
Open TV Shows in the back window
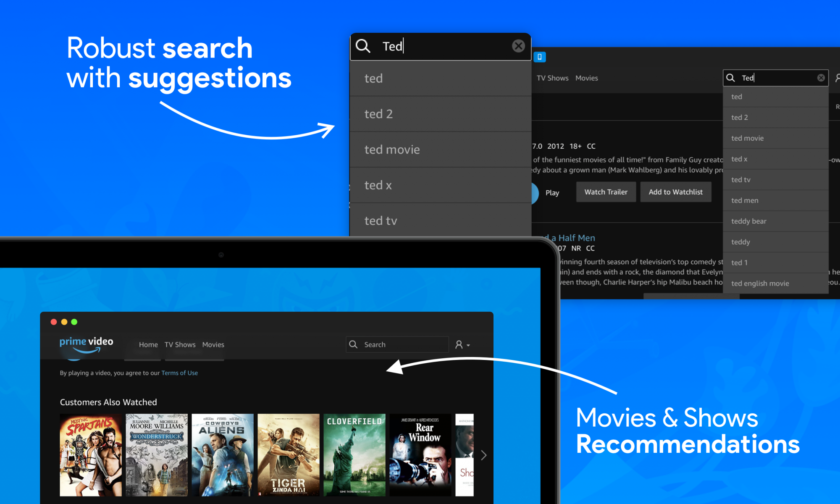(552, 78)
